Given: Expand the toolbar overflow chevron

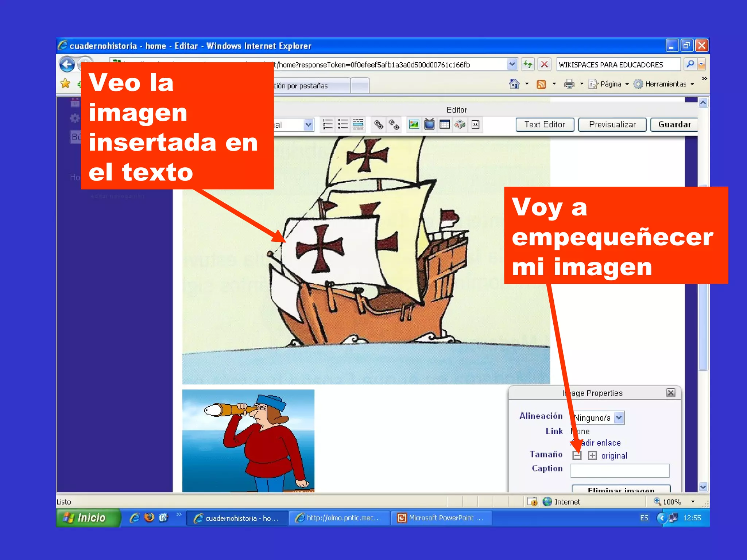Looking at the screenshot, I should 704,78.
